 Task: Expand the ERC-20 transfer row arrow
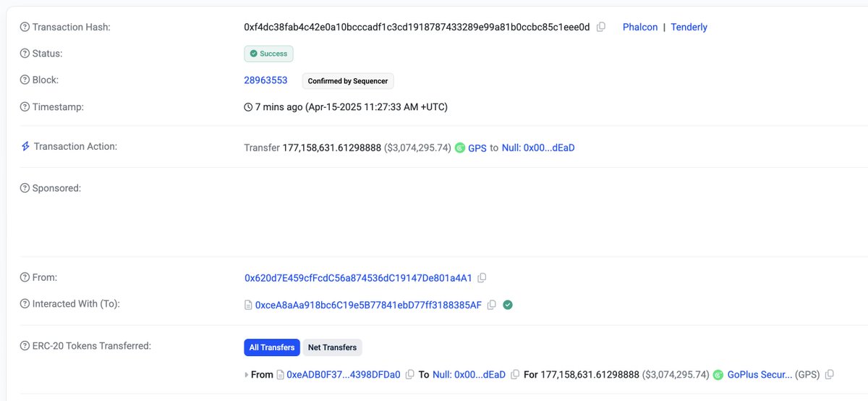(247, 375)
